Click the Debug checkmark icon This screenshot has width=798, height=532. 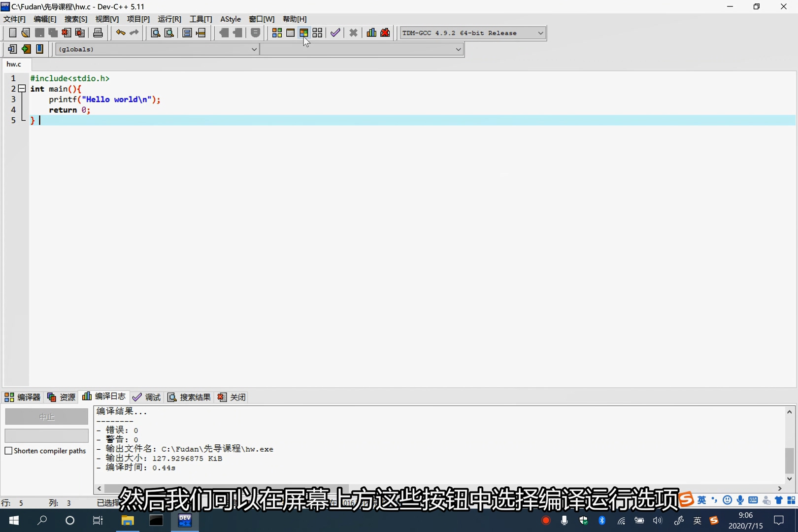[x=335, y=33]
